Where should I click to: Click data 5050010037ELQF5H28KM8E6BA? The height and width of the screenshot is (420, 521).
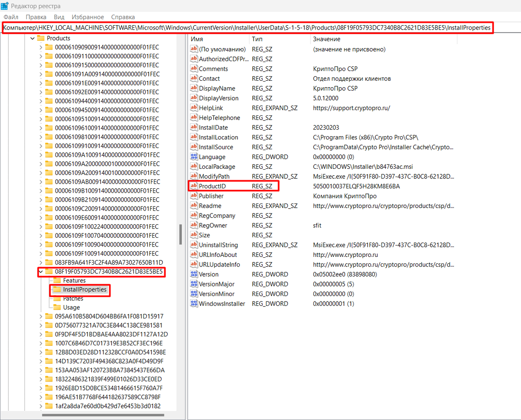[x=356, y=186]
